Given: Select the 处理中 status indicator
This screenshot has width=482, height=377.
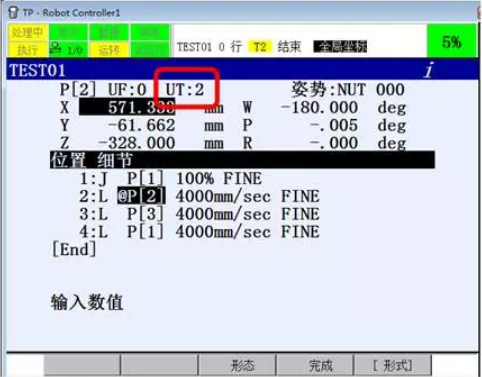Looking at the screenshot, I should pos(27,33).
